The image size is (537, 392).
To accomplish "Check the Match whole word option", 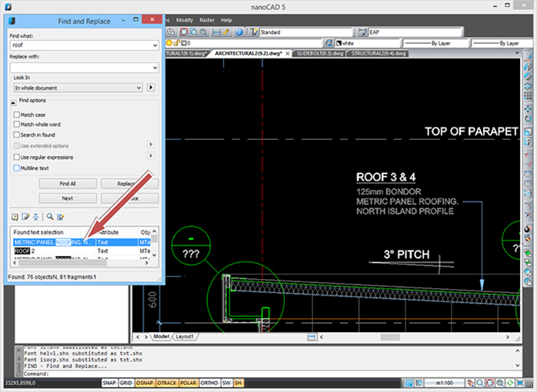I will point(17,125).
